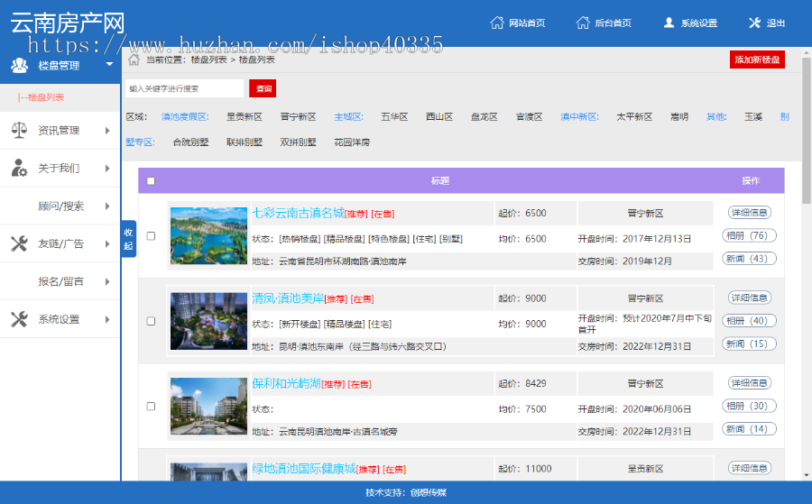This screenshot has width=812, height=504.
Task: Expand the 报名/留言 submenu arrow
Action: [x=107, y=281]
